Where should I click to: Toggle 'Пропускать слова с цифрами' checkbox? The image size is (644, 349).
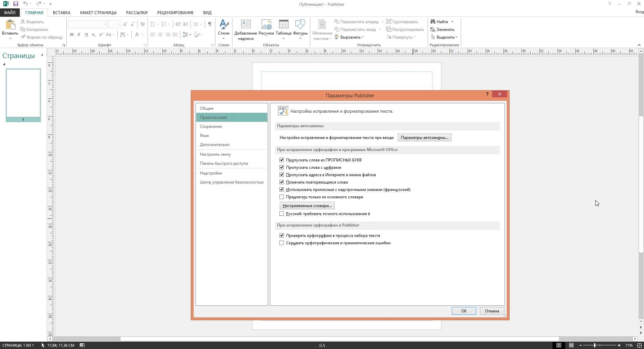tap(282, 167)
